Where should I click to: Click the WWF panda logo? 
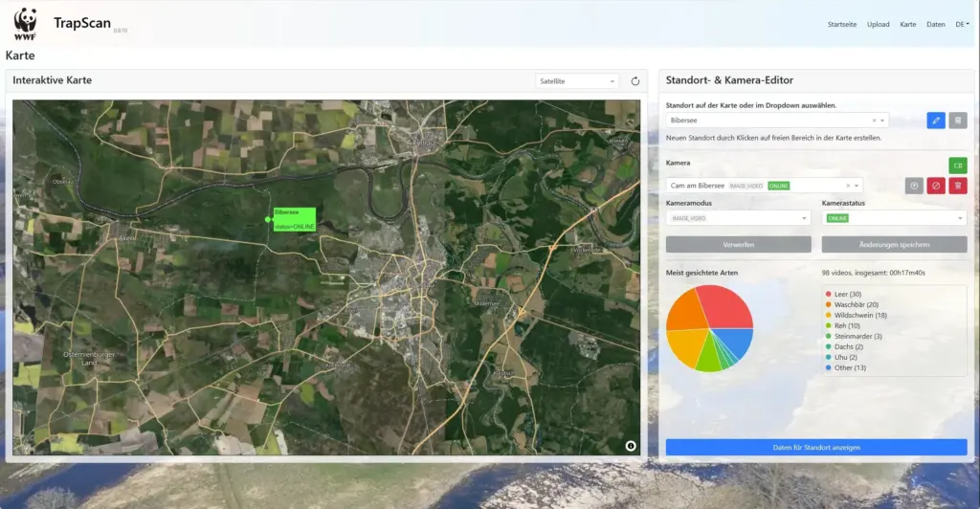coord(25,25)
